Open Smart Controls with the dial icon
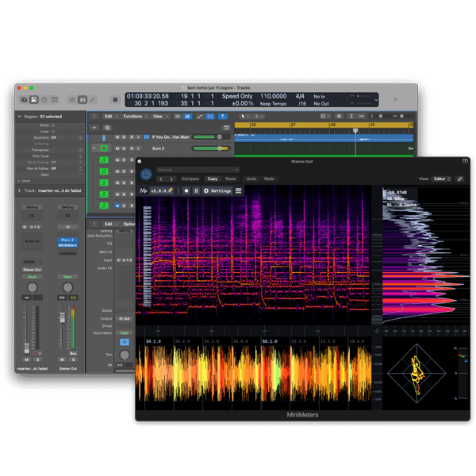The height and width of the screenshot is (476, 476). tap(72, 100)
